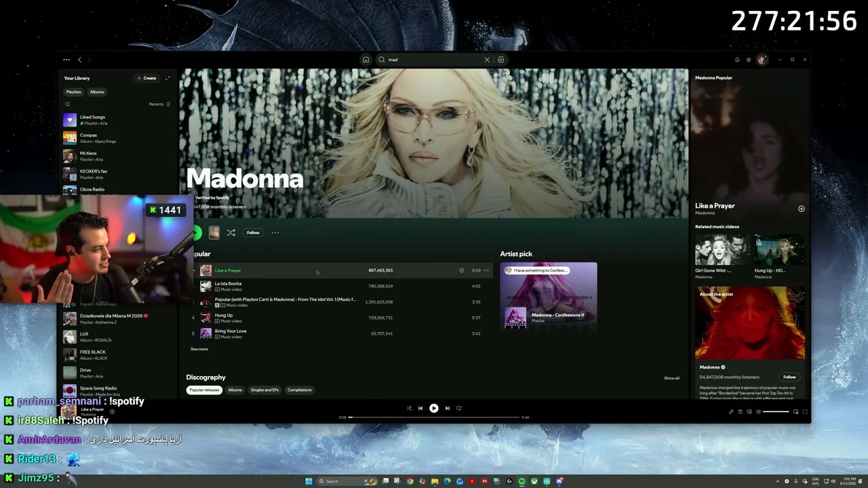Click the Create button in Your Library

[x=146, y=78]
